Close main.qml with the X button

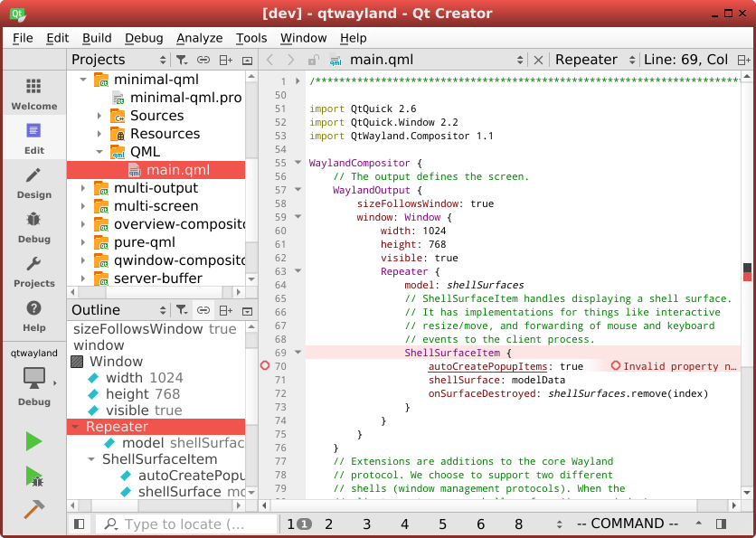tap(539, 59)
